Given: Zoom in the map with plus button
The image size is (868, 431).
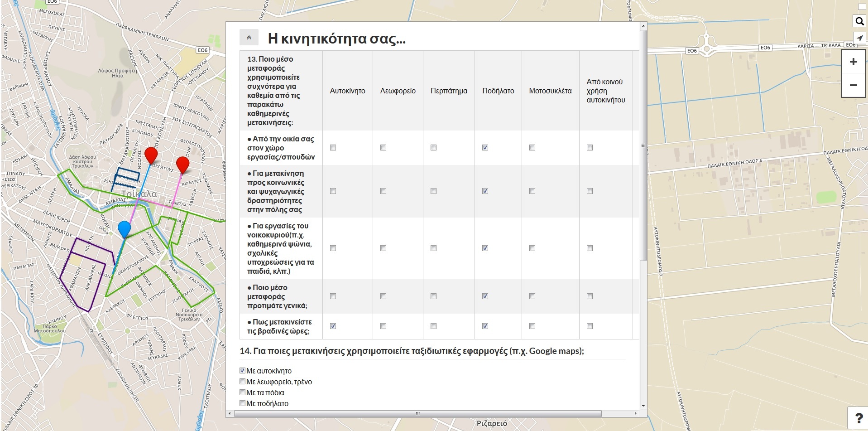Looking at the screenshot, I should click(x=854, y=62).
